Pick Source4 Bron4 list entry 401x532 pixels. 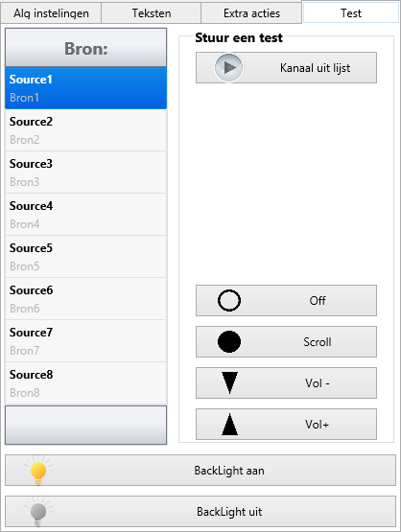86,215
